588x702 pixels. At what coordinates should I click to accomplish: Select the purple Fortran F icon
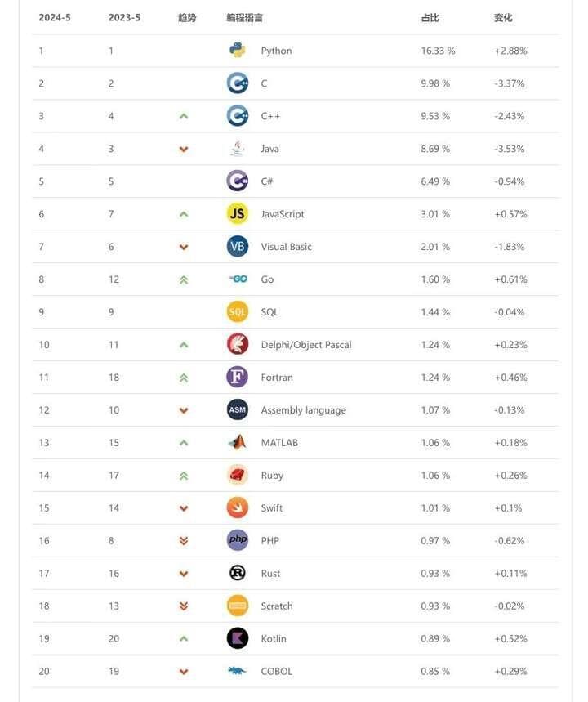click(x=237, y=377)
